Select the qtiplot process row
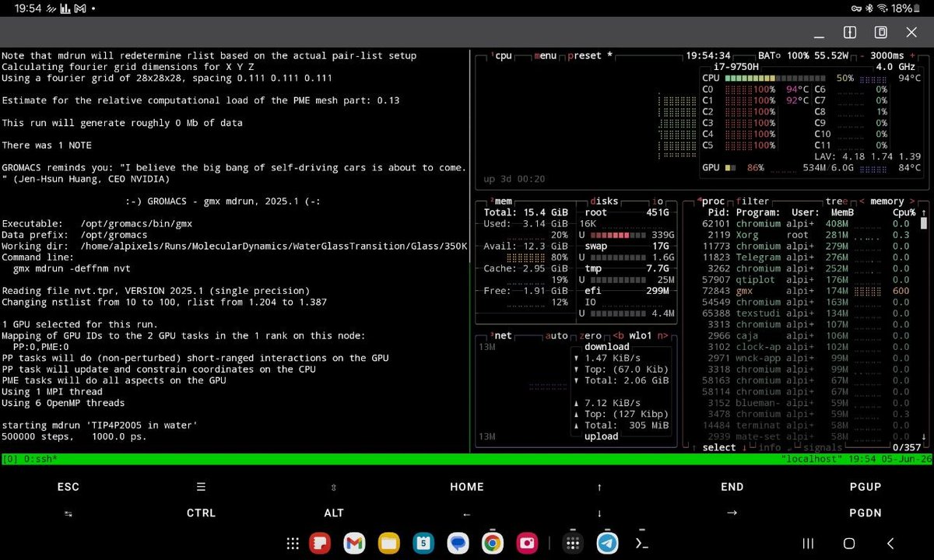 805,280
